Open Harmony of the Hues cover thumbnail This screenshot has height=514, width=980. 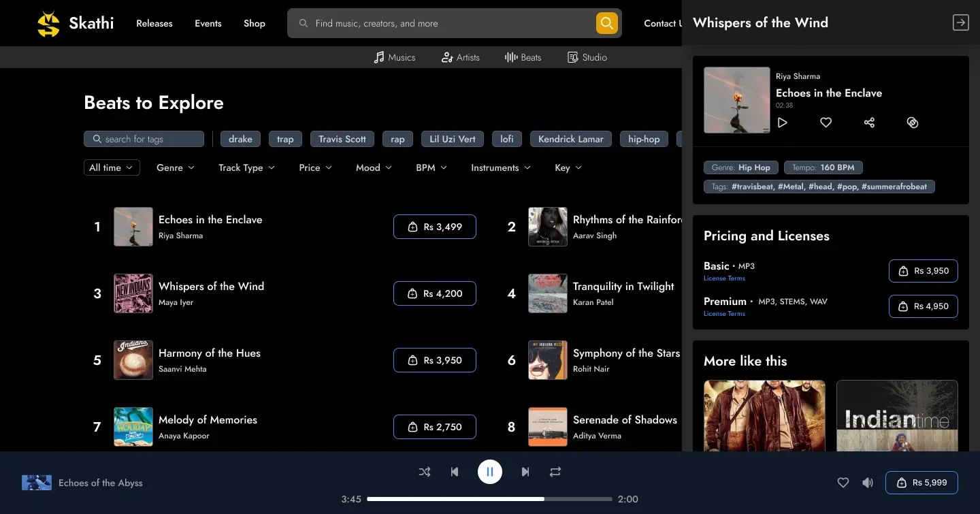coord(133,360)
